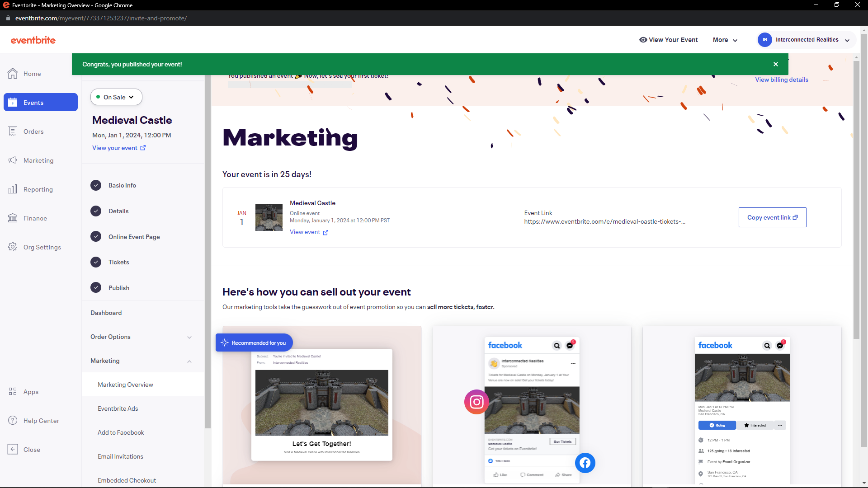Select Eventbrite Ads in Marketing submenu
The height and width of the screenshot is (488, 868).
pos(118,408)
